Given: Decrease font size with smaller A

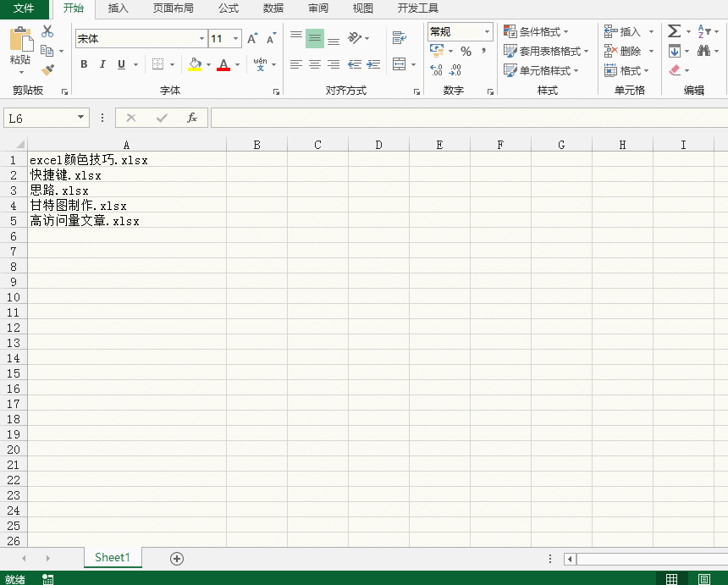Looking at the screenshot, I should pyautogui.click(x=271, y=39).
